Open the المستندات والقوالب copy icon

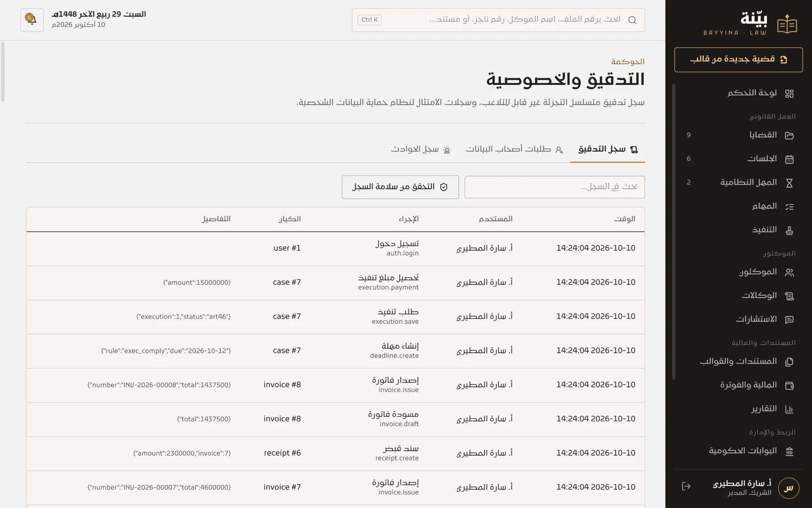789,362
